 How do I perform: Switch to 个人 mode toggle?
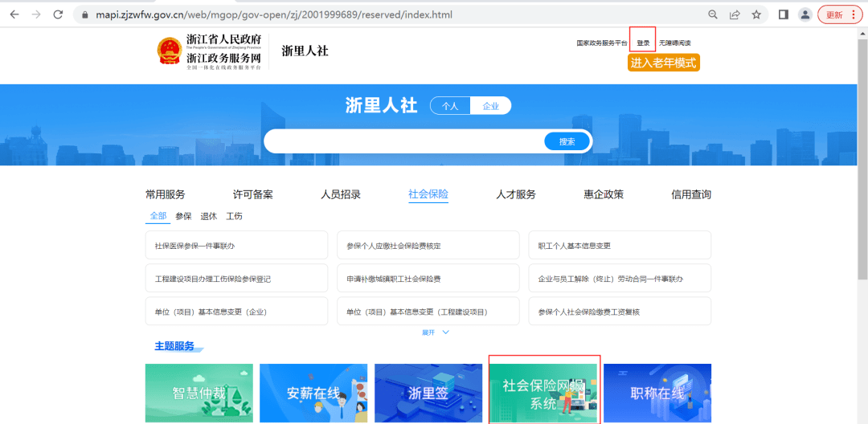coord(450,106)
